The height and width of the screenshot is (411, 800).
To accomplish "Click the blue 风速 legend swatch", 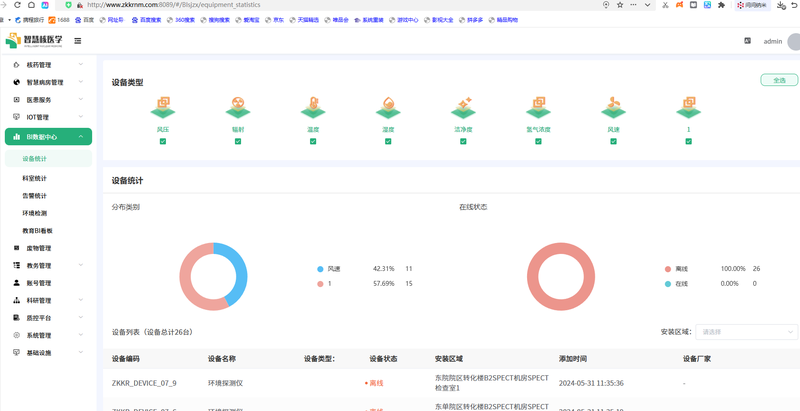I will pyautogui.click(x=320, y=269).
